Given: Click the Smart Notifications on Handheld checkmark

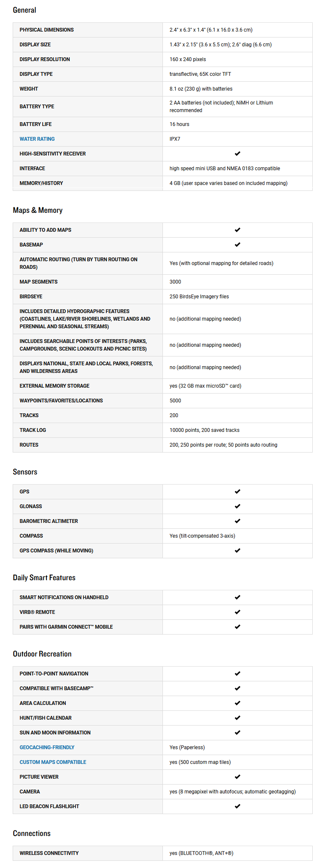Looking at the screenshot, I should [x=238, y=597].
